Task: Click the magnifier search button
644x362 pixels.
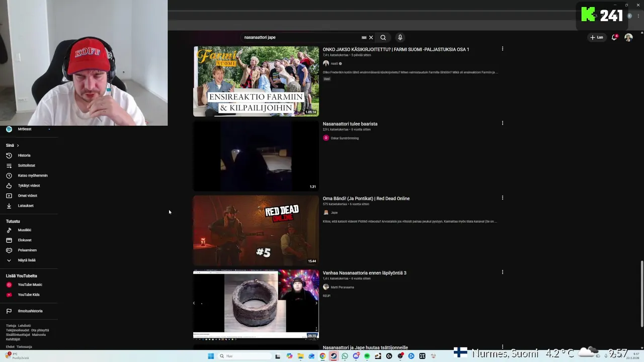Action: coord(383,37)
